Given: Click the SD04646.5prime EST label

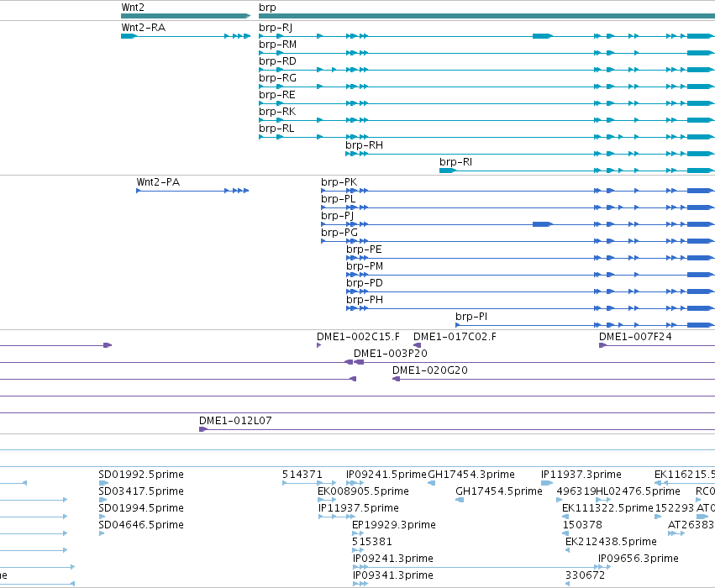Looking at the screenshot, I should [x=141, y=526].
